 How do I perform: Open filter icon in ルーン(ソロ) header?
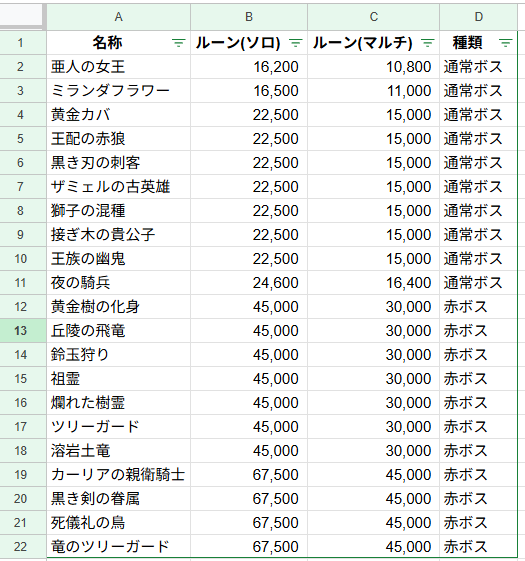coord(295,43)
